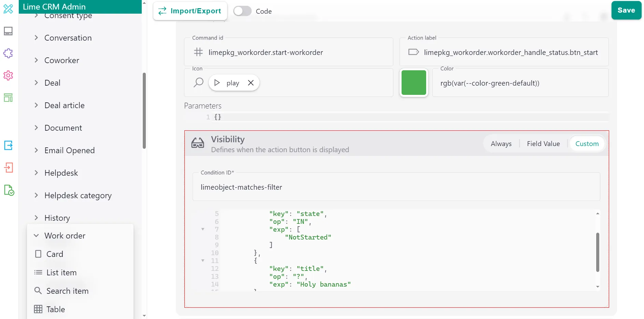Remove the play icon chip
This screenshot has height=319, width=644.
pyautogui.click(x=251, y=83)
